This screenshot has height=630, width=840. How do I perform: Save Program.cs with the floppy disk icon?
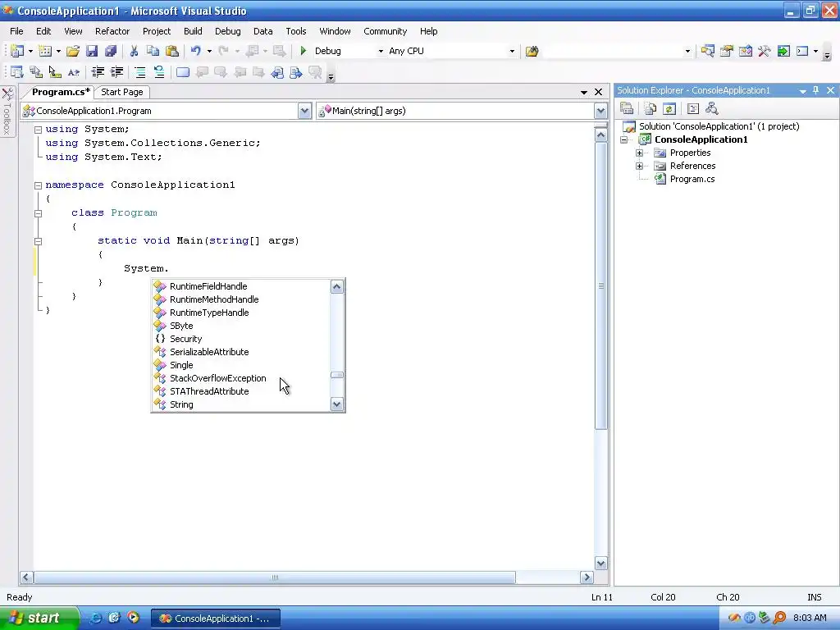click(92, 51)
